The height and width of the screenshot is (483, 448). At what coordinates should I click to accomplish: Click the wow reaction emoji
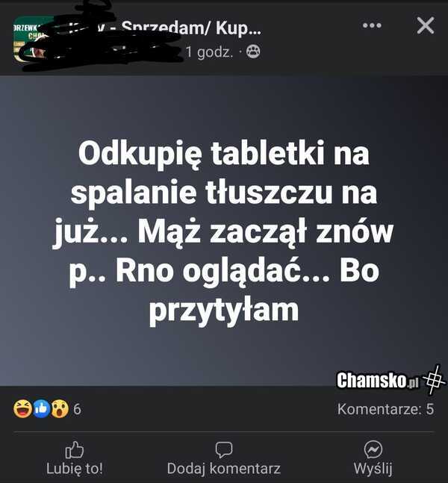(x=60, y=409)
